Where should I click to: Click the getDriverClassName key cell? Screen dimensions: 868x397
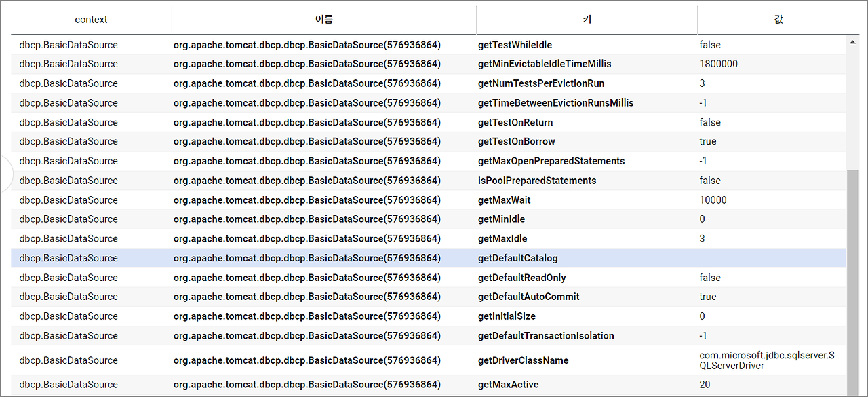point(523,360)
